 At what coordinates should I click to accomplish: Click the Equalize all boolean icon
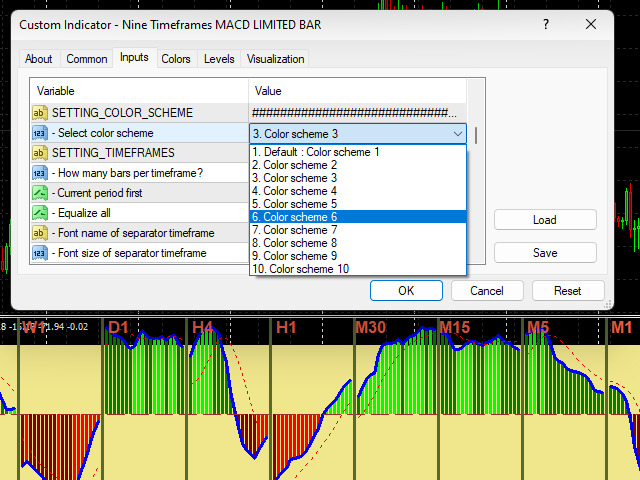40,213
